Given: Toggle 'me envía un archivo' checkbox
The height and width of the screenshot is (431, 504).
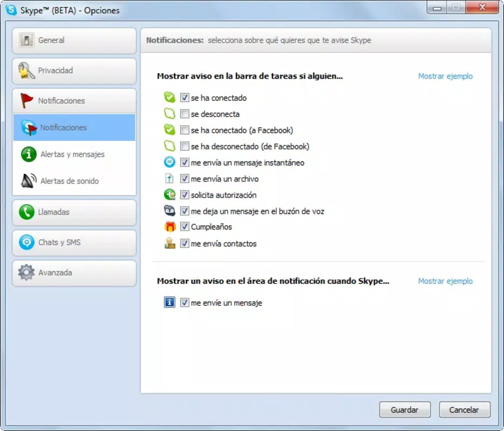Looking at the screenshot, I should 185,178.
